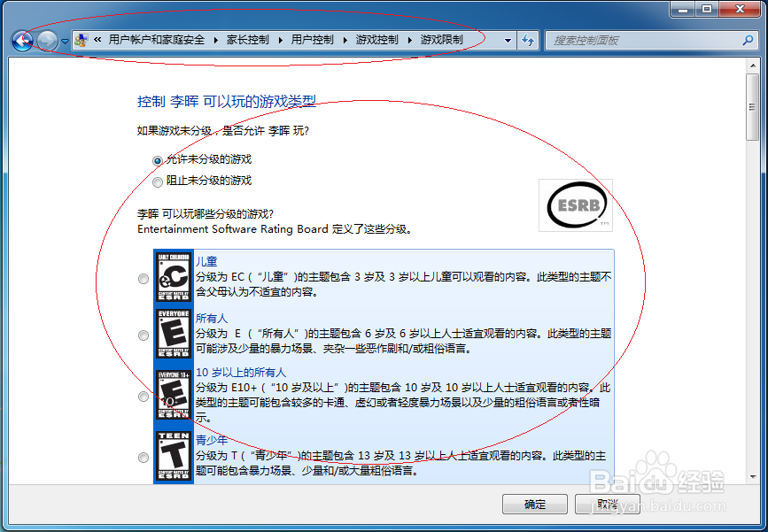
Task: Select the 青少年 game rating level
Action: [x=144, y=457]
